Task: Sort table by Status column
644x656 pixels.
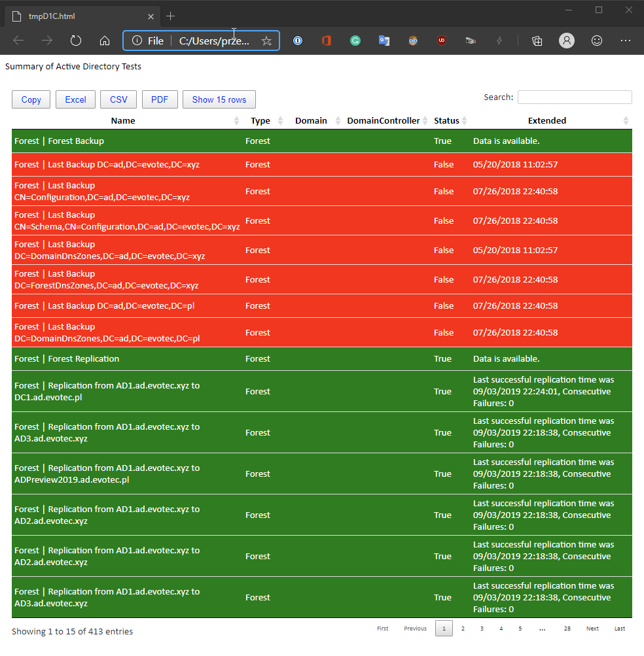Action: coord(447,120)
